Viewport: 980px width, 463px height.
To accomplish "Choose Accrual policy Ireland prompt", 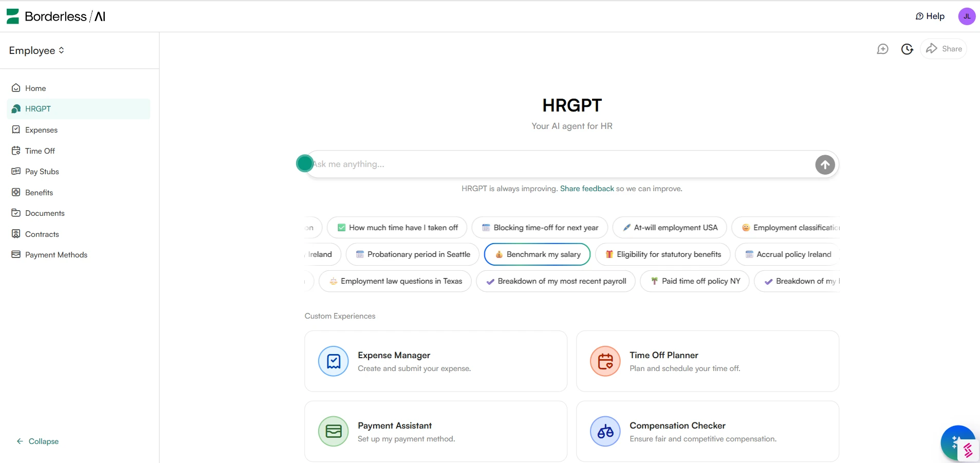I will click(787, 254).
